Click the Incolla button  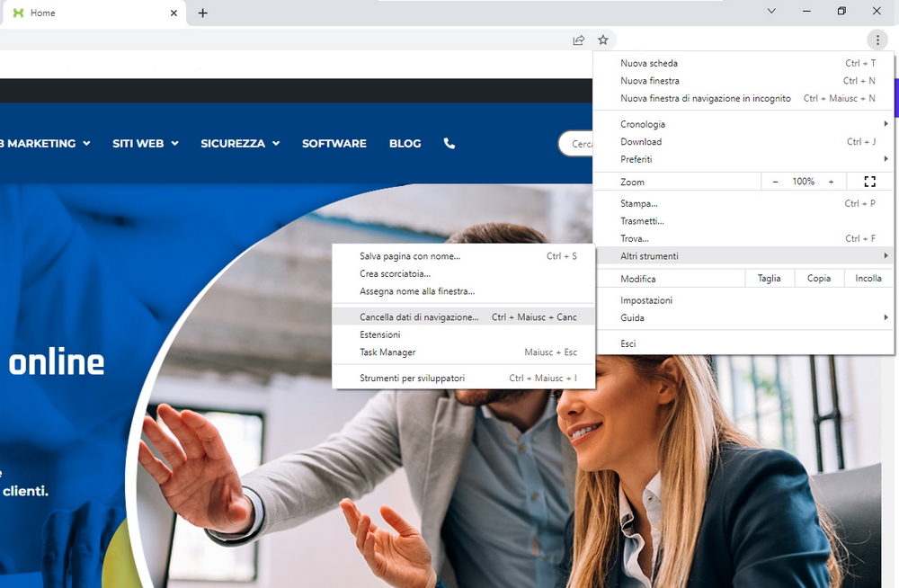(868, 278)
